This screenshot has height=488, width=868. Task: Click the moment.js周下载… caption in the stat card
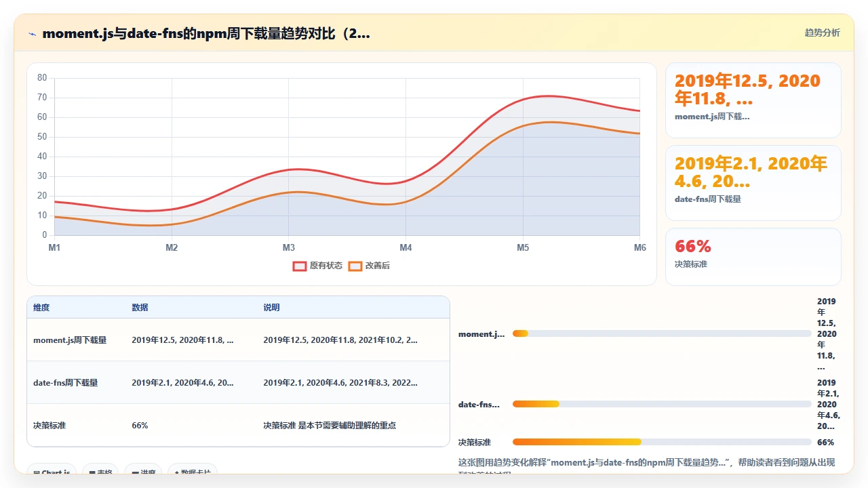pyautogui.click(x=712, y=117)
